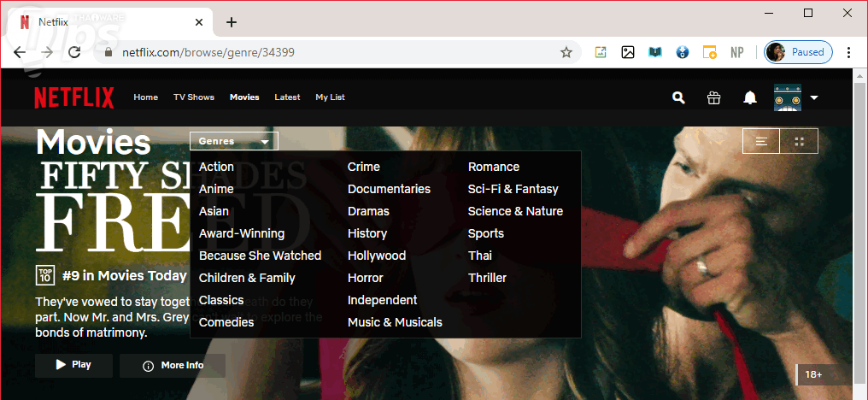Click the globe extension icon
Viewport: 868px width, 400px height.
coord(683,52)
